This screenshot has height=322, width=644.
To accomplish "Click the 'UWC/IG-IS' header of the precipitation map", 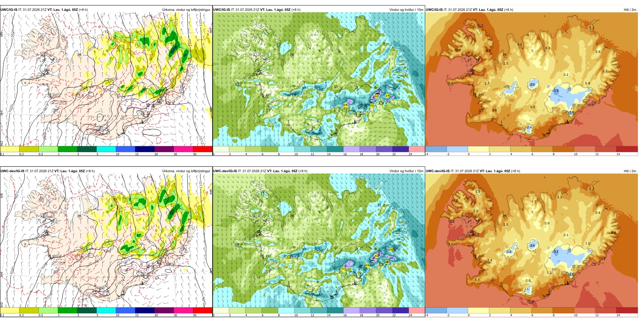I will click(x=9, y=10).
